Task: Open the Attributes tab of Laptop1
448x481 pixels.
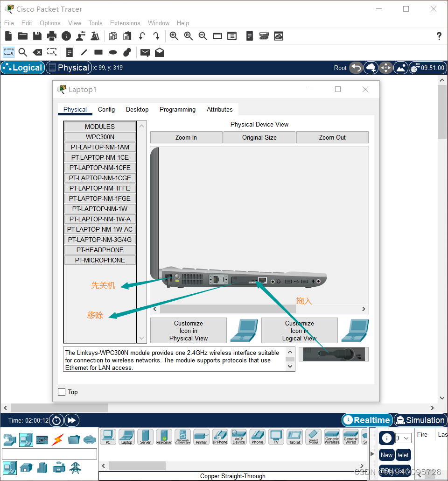Action: (219, 110)
